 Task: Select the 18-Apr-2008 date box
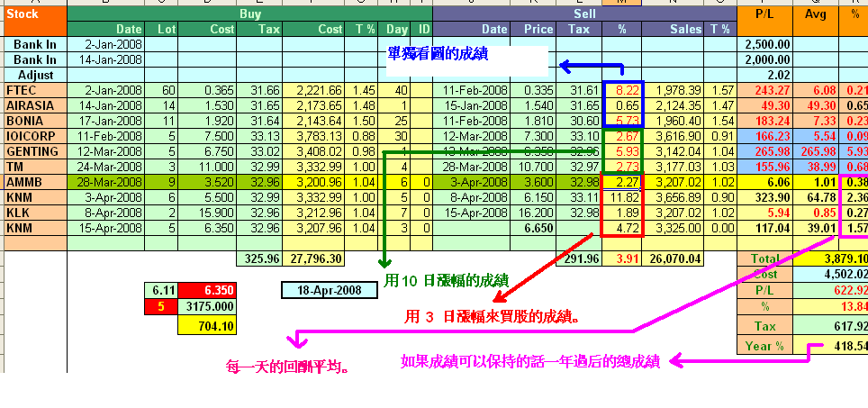(329, 290)
